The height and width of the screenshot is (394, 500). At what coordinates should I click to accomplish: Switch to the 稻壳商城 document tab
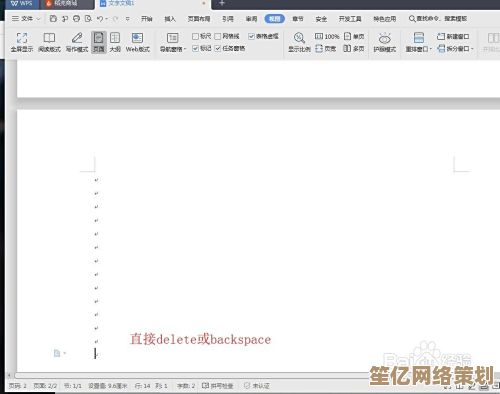point(66,4)
